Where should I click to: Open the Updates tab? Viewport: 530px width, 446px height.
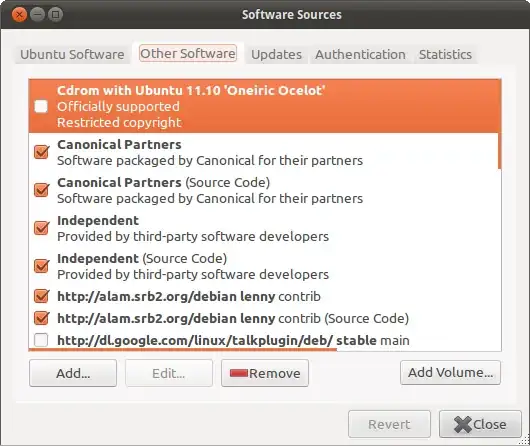tap(276, 54)
